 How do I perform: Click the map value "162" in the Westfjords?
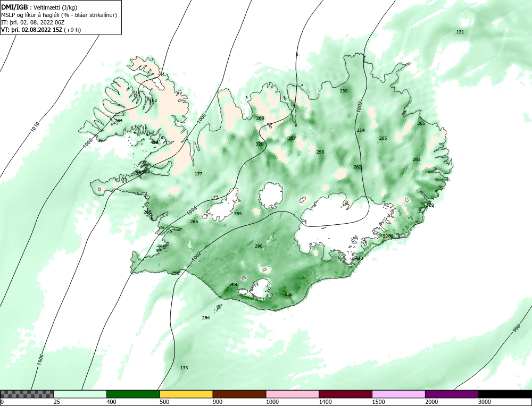(x=153, y=100)
